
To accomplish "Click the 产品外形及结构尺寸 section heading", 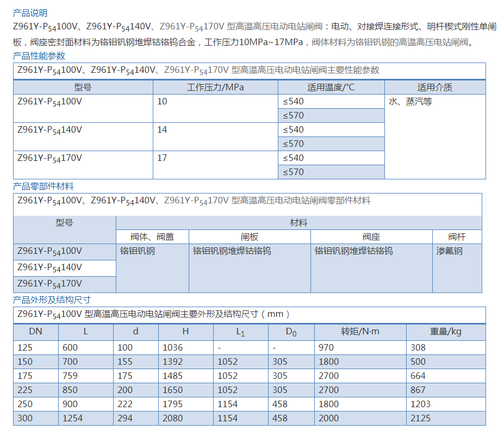I will coord(52,300).
